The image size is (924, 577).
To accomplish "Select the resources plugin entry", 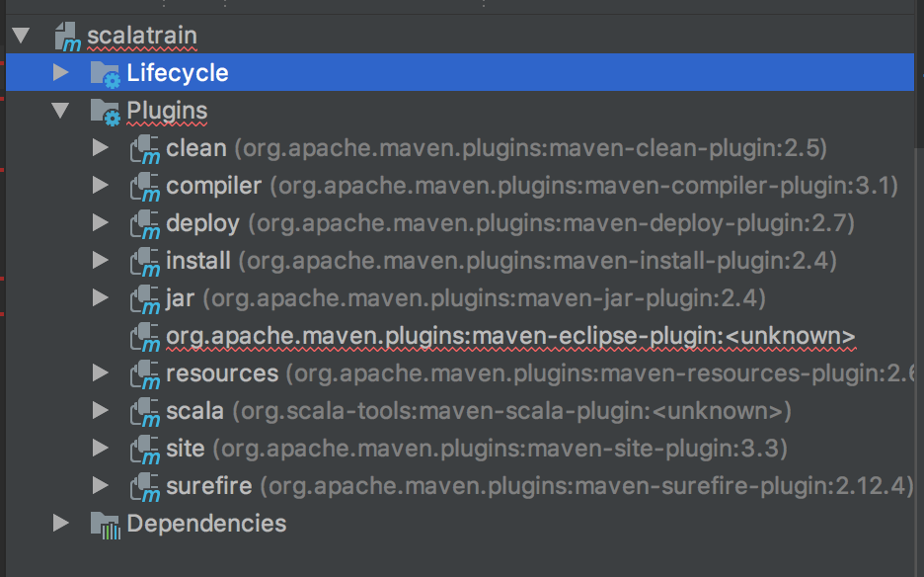I will click(x=222, y=373).
